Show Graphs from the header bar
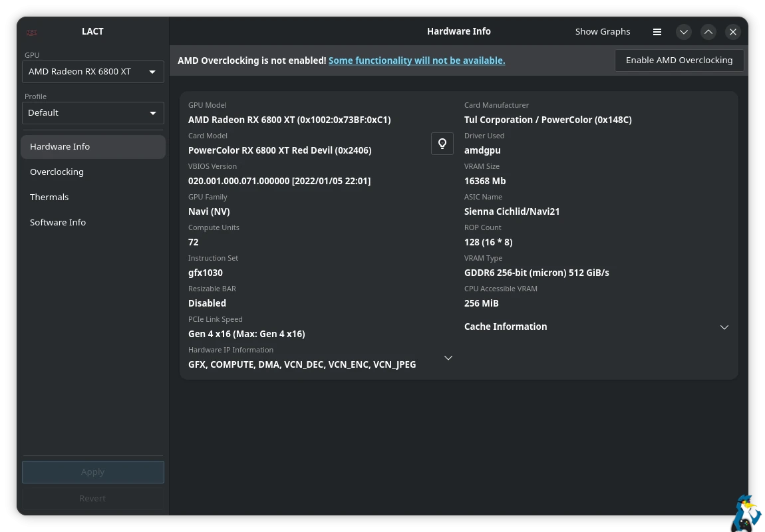 tap(603, 32)
